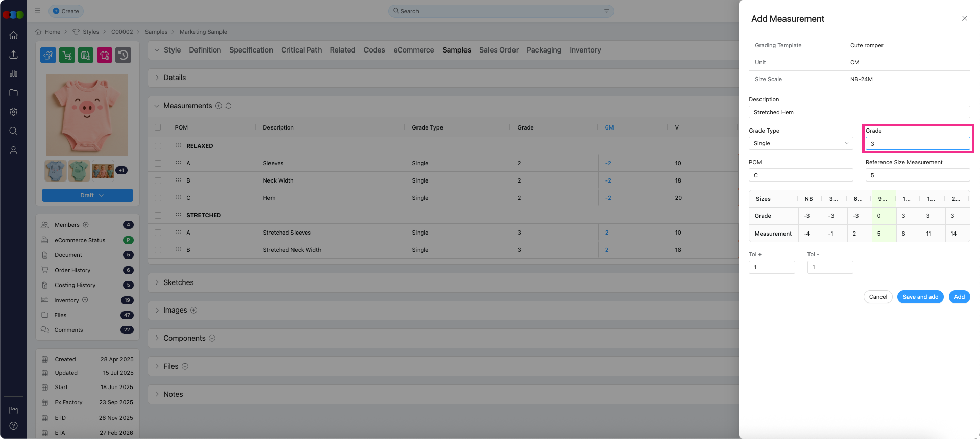
Task: Click the Reference Size Measurement field
Action: click(917, 175)
